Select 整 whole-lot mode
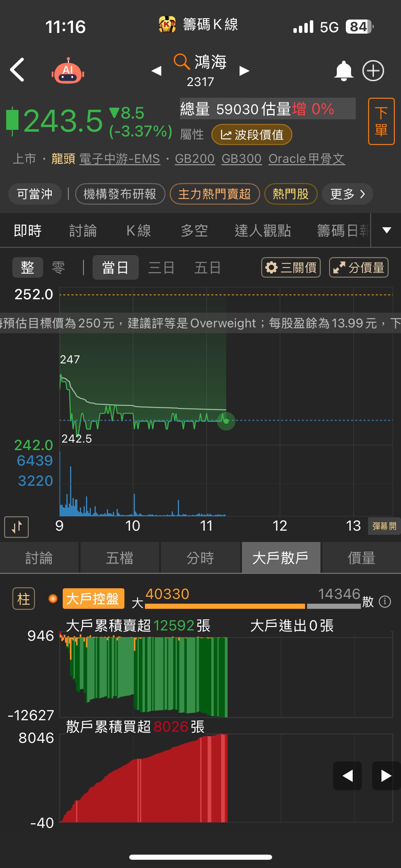Image resolution: width=401 pixels, height=868 pixels. [x=28, y=267]
